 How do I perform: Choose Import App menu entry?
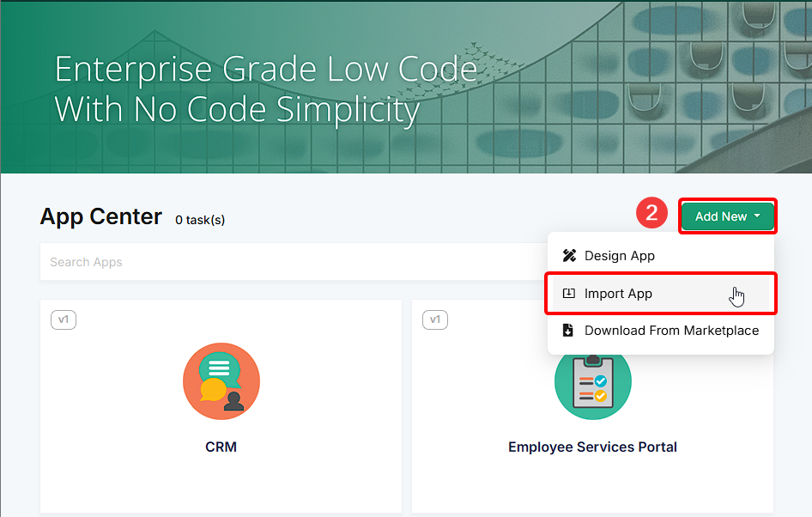[x=661, y=293]
